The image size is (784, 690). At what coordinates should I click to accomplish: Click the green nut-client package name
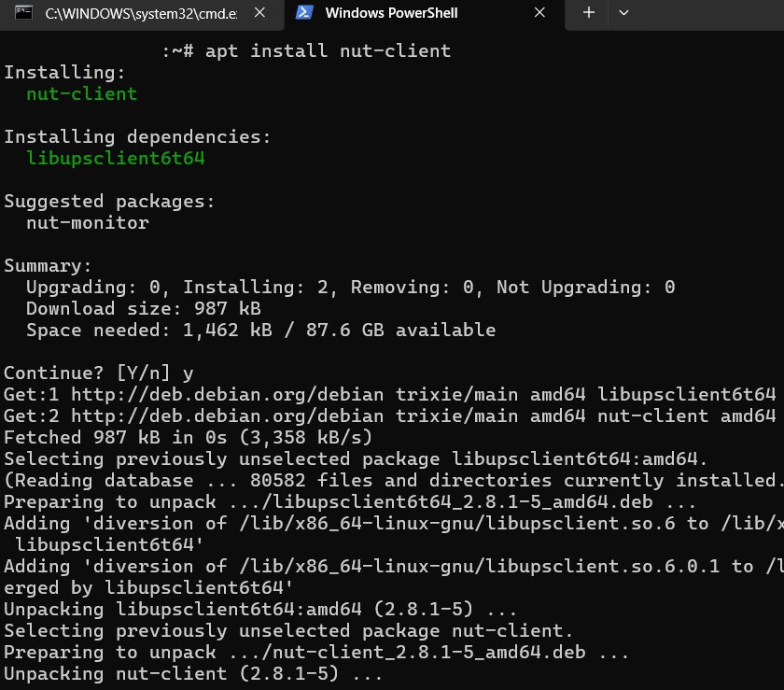click(x=81, y=93)
